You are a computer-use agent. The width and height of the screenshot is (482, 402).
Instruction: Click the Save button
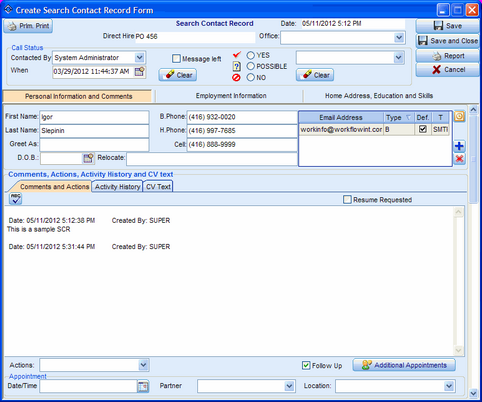coord(447,26)
